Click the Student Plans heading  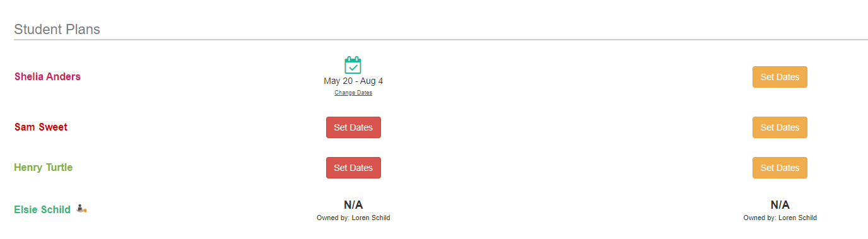[57, 29]
